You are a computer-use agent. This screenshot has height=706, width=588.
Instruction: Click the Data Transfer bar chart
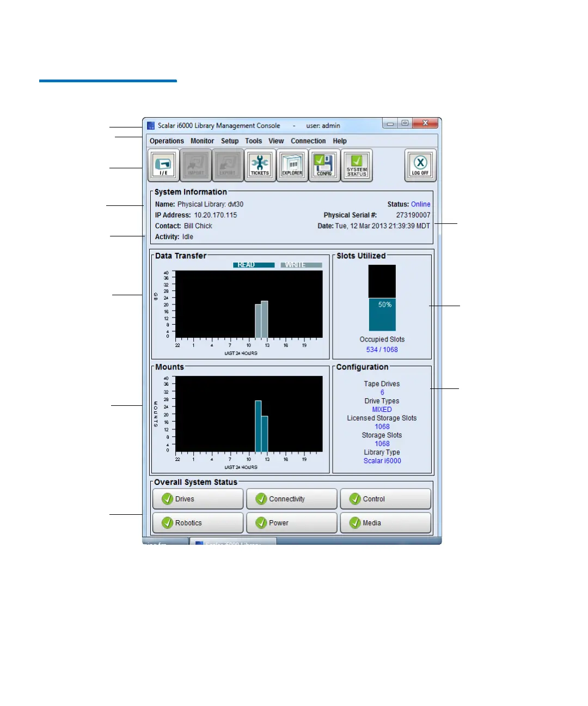[249, 305]
